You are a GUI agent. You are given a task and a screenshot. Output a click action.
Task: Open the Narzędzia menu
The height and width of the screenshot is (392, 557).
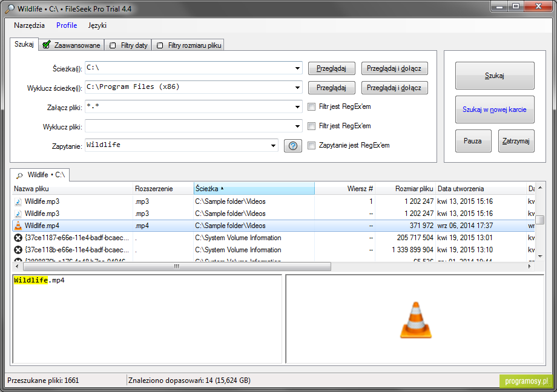click(30, 25)
